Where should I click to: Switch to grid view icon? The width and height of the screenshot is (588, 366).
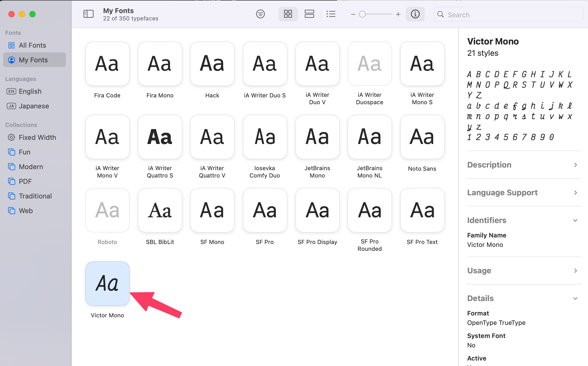288,14
